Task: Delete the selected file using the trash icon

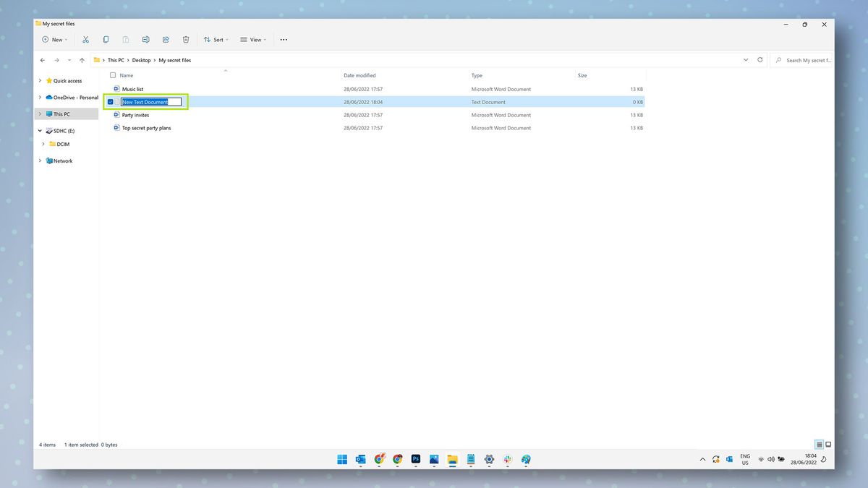Action: click(186, 39)
